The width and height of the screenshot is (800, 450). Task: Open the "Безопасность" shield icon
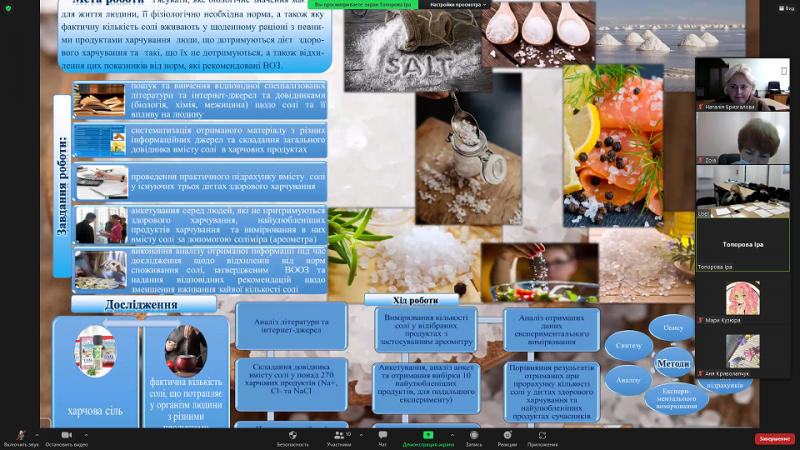pos(293,435)
